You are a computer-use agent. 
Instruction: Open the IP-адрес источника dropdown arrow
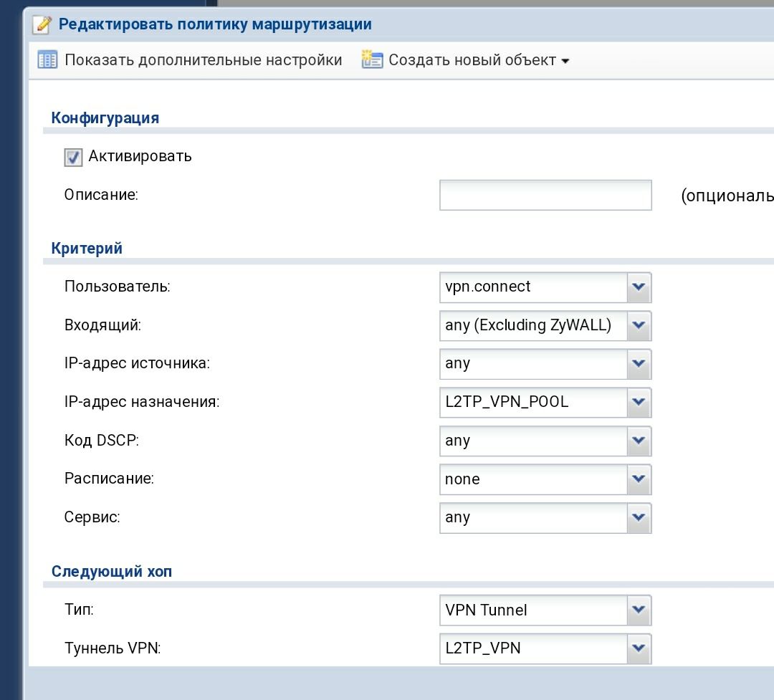639,364
